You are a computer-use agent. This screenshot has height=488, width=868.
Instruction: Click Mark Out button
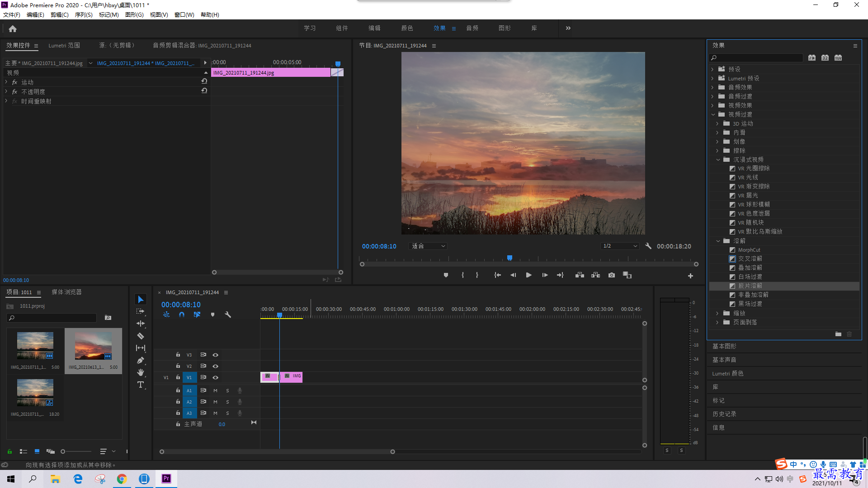[x=477, y=275]
